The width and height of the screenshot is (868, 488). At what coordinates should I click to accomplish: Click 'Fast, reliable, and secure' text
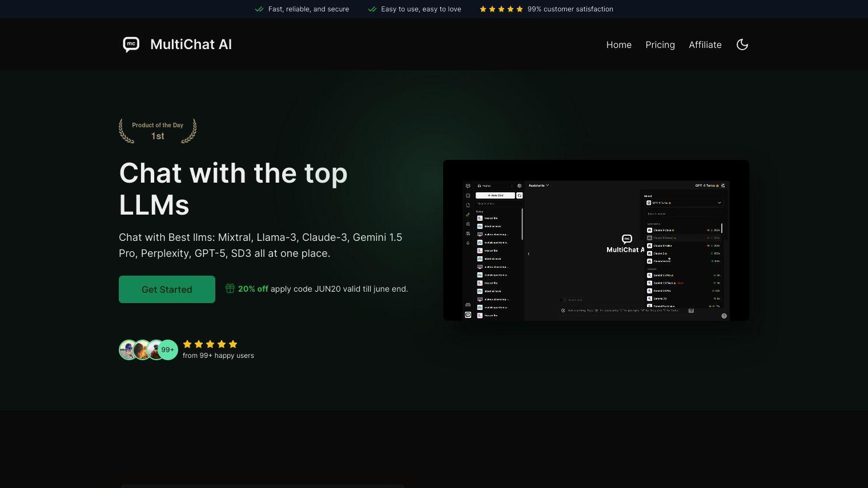[308, 9]
